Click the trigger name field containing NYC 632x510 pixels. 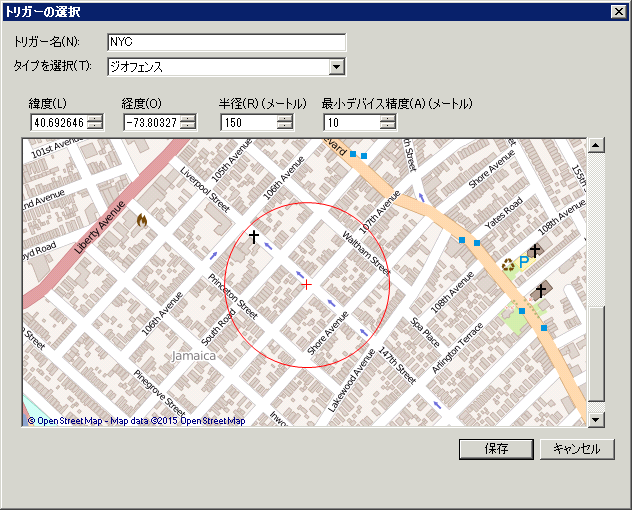[x=226, y=42]
